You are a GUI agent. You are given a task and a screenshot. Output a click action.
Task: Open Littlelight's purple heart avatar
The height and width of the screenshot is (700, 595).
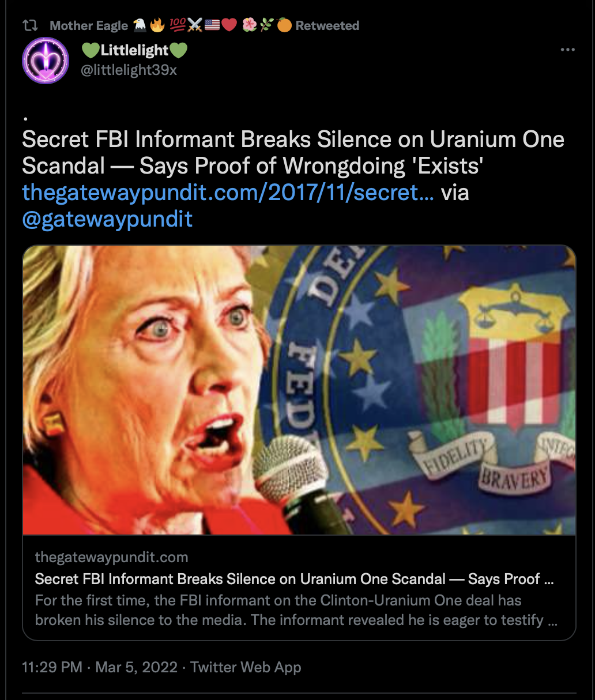coord(46,61)
